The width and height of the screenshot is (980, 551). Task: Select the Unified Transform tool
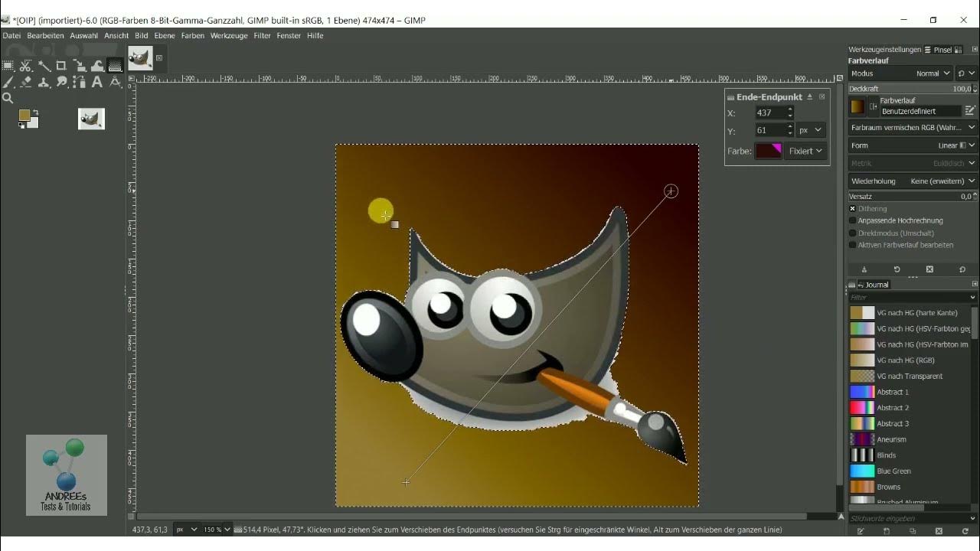point(80,66)
